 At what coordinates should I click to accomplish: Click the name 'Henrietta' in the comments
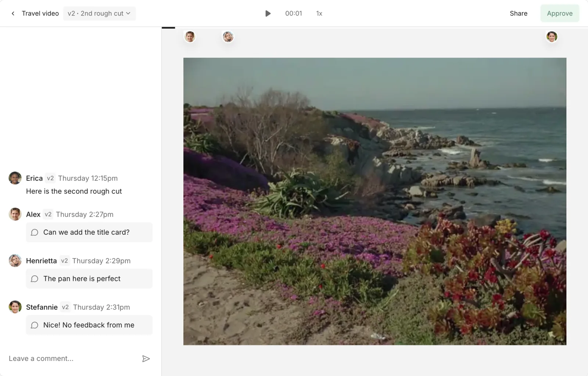pos(42,261)
